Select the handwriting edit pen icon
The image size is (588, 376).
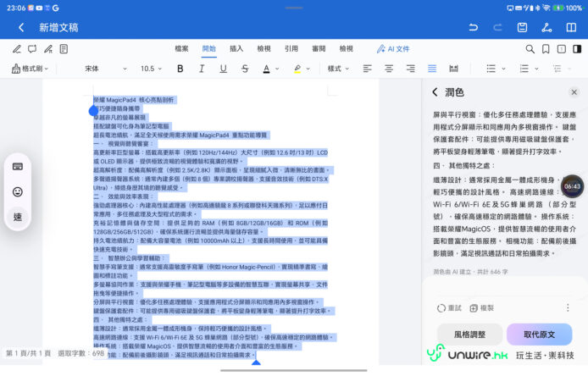coord(48,49)
